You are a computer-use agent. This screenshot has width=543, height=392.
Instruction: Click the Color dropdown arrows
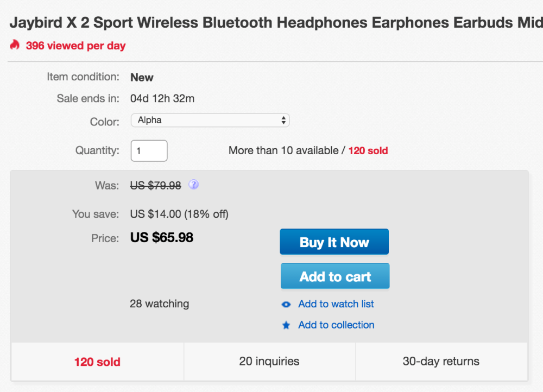[283, 120]
